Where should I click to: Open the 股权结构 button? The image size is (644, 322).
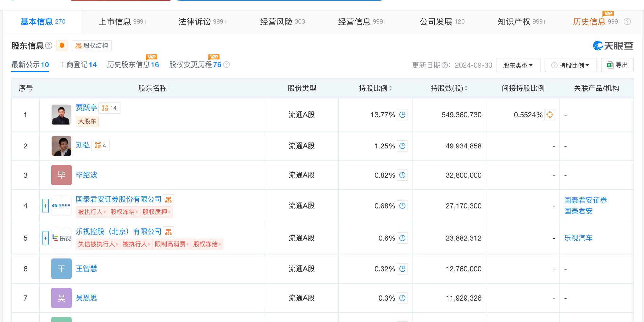pyautogui.click(x=92, y=46)
